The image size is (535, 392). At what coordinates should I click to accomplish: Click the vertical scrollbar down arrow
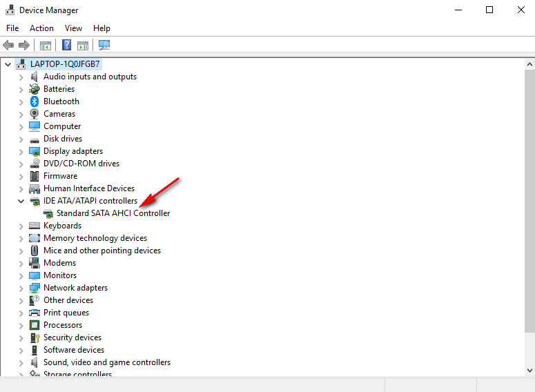coord(529,371)
